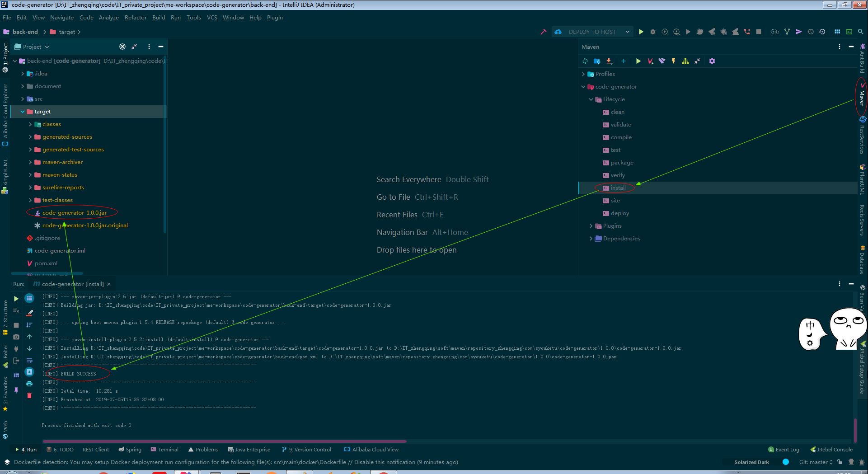This screenshot has height=474, width=868.
Task: Expand Maven Dependencies node
Action: coord(591,239)
